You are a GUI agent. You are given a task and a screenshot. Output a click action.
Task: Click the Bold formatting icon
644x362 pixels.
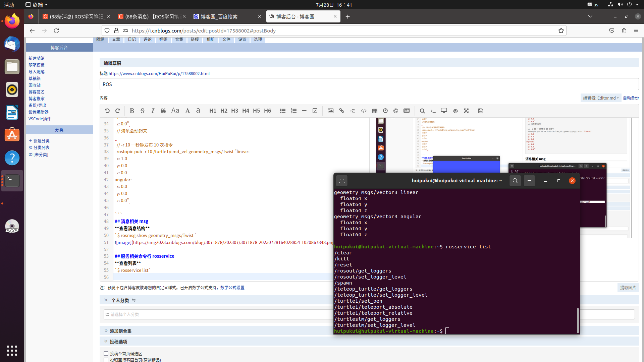[x=132, y=111]
